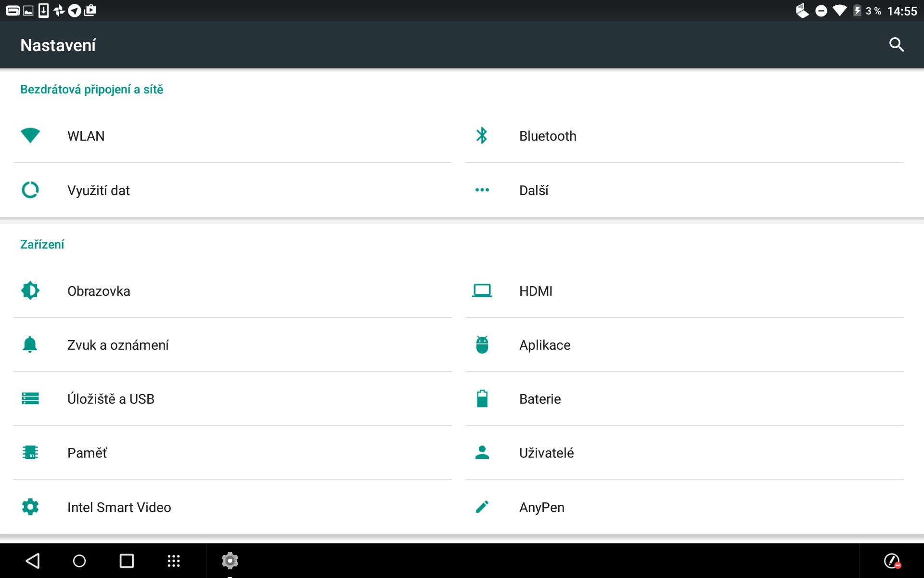This screenshot has height=578, width=924.
Task: Open Uživatelé users settings
Action: click(546, 453)
